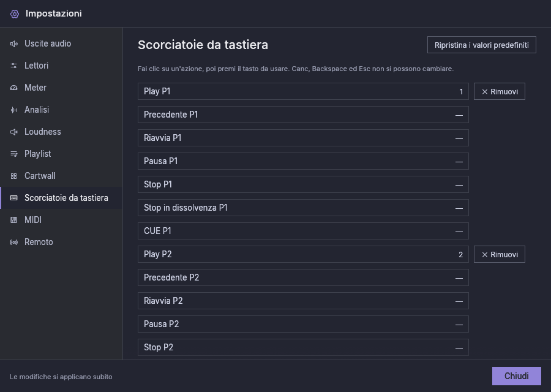The width and height of the screenshot is (551, 392).
Task: Go to the Meter settings
Action: (x=61, y=88)
